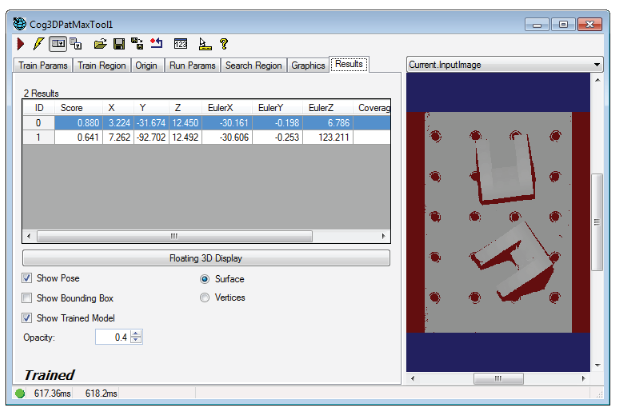The image size is (620, 414).
Task: Click the Score column header
Action: [78, 108]
